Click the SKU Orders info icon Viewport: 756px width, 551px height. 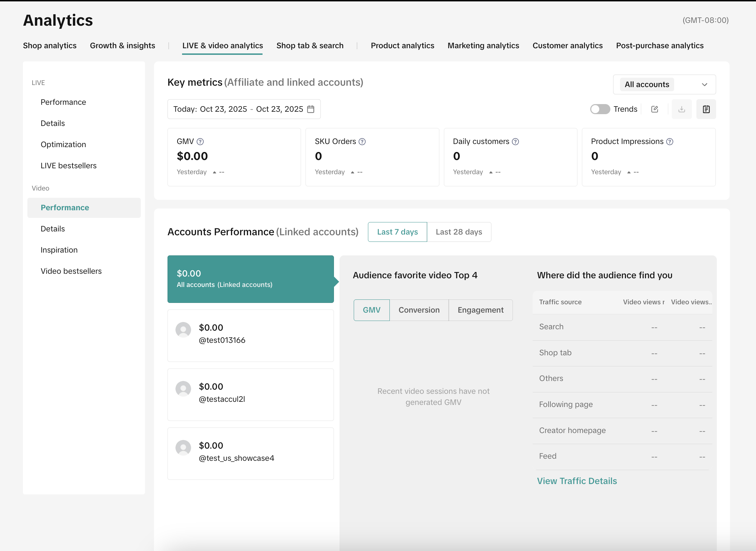[x=362, y=142]
